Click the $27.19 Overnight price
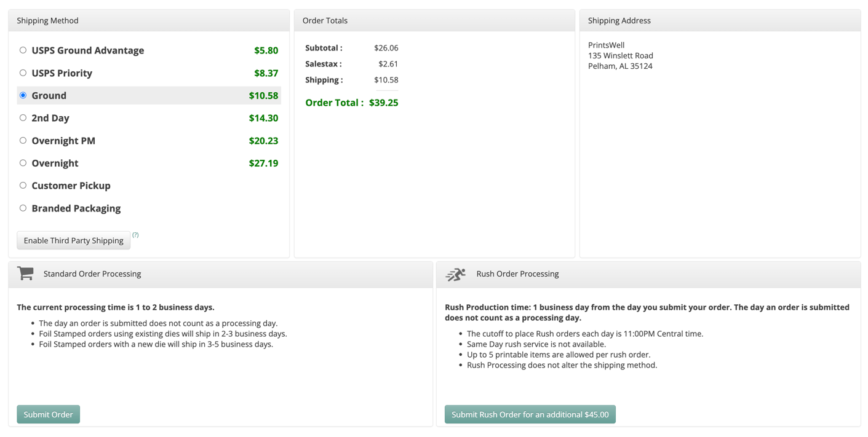This screenshot has width=868, height=437. pyautogui.click(x=263, y=163)
